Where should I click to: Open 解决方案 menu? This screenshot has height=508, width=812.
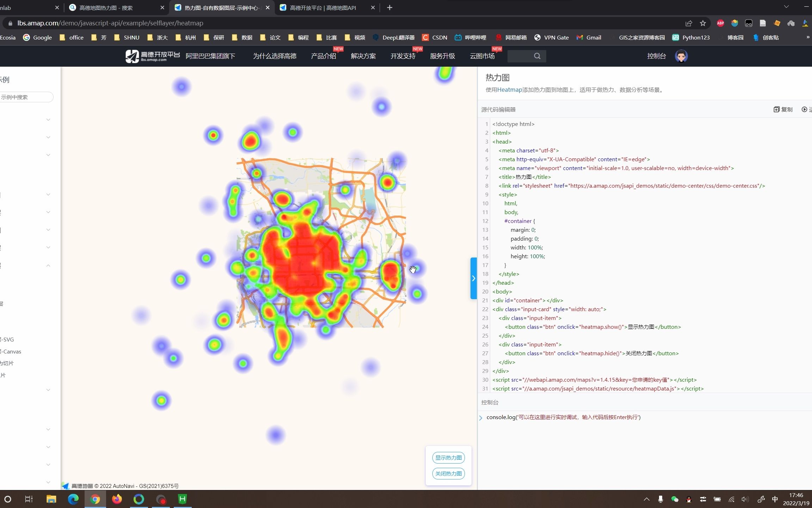coord(363,56)
